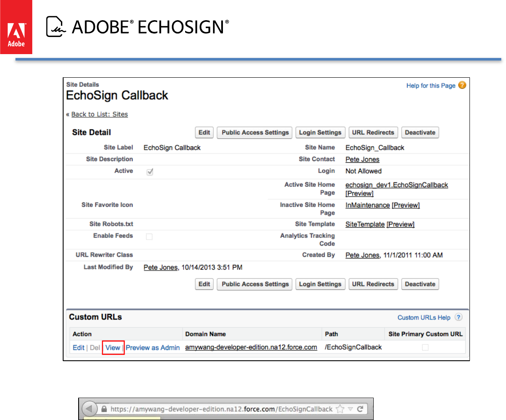The width and height of the screenshot is (506, 420).
Task: Open the Help for this Page link
Action: pos(431,85)
